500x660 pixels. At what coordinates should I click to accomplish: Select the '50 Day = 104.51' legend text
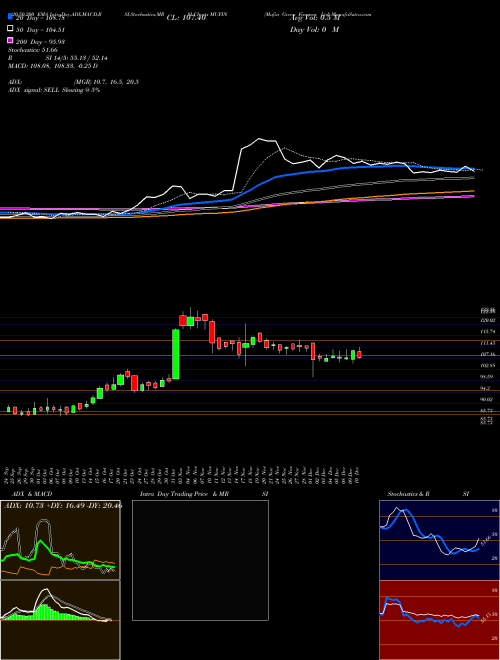pos(39,29)
